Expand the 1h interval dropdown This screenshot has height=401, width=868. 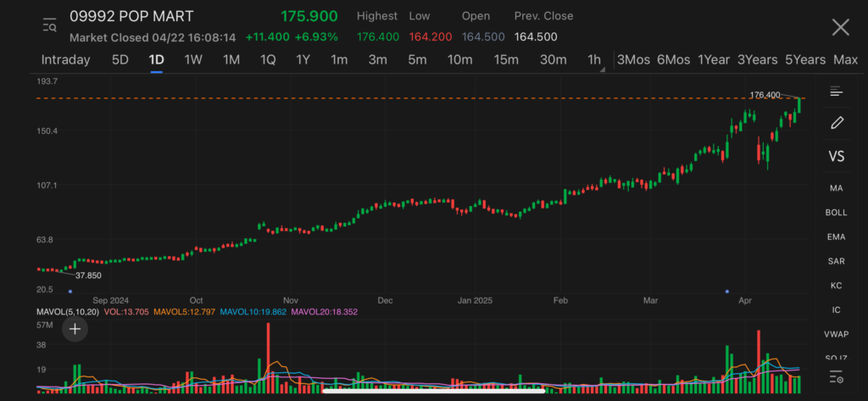[595, 60]
